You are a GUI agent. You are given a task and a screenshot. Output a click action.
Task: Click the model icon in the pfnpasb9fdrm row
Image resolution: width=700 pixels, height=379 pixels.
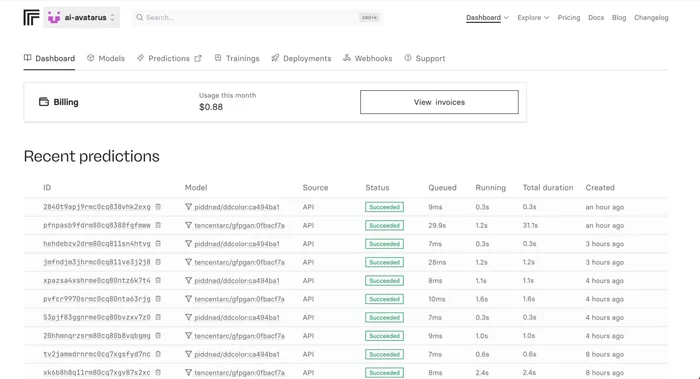tap(188, 225)
